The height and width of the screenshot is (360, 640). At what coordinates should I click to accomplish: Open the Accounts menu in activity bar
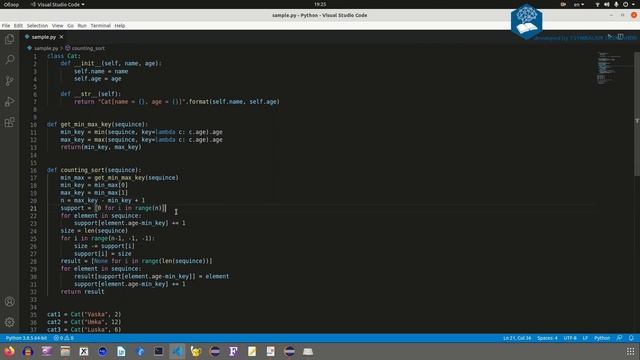click(9, 302)
